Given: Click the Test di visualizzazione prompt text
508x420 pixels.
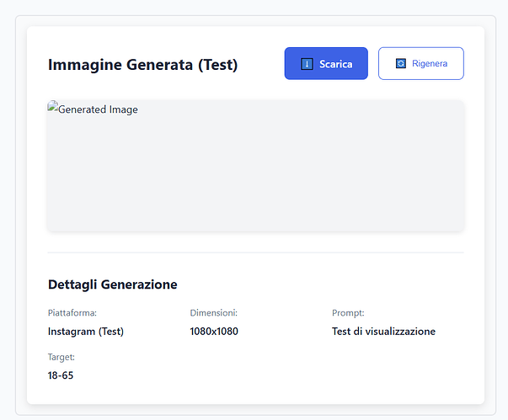Looking at the screenshot, I should click(x=383, y=332).
